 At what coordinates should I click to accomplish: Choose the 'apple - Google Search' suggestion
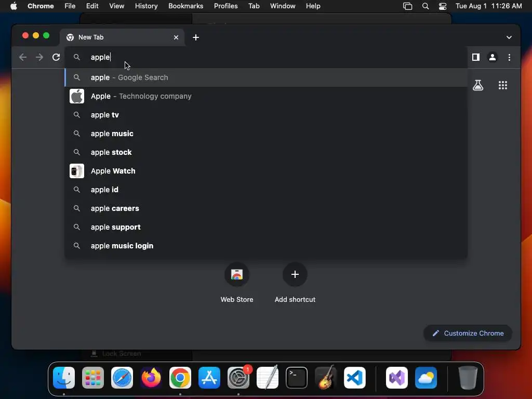click(x=266, y=77)
